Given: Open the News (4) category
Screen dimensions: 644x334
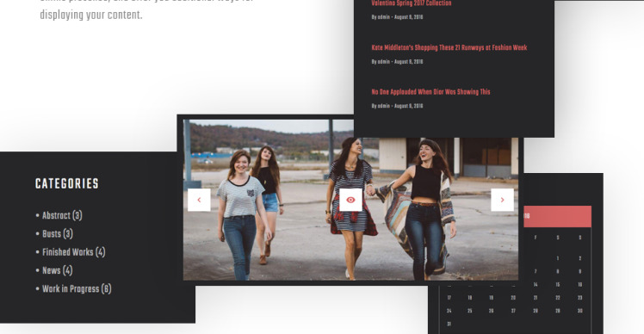Looking at the screenshot, I should [x=57, y=270].
